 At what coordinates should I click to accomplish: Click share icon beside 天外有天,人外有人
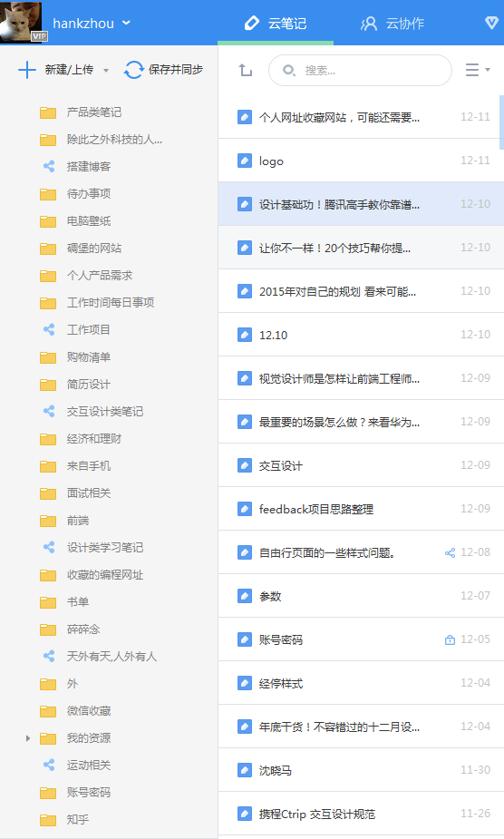[49, 656]
